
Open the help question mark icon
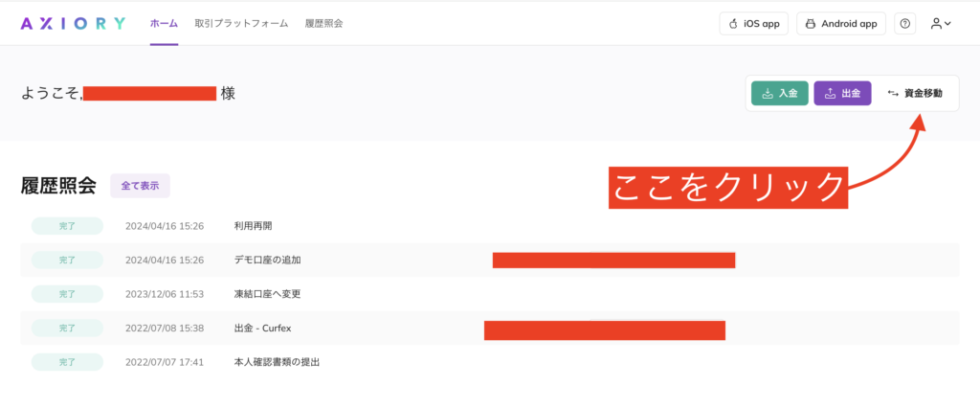pyautogui.click(x=905, y=23)
